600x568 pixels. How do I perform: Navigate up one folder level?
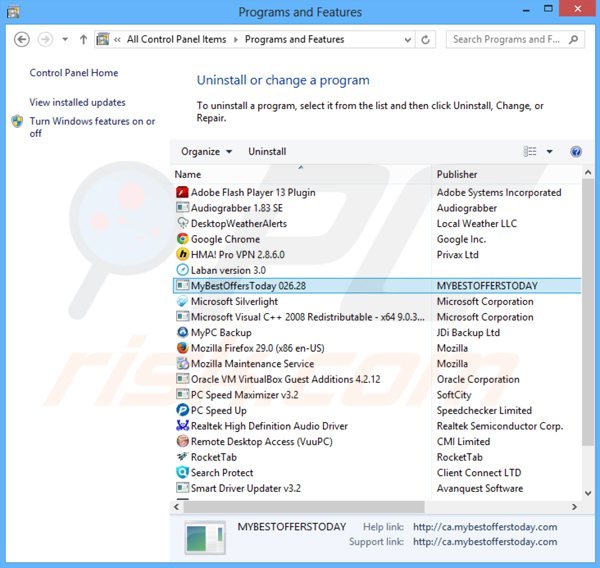(82, 40)
